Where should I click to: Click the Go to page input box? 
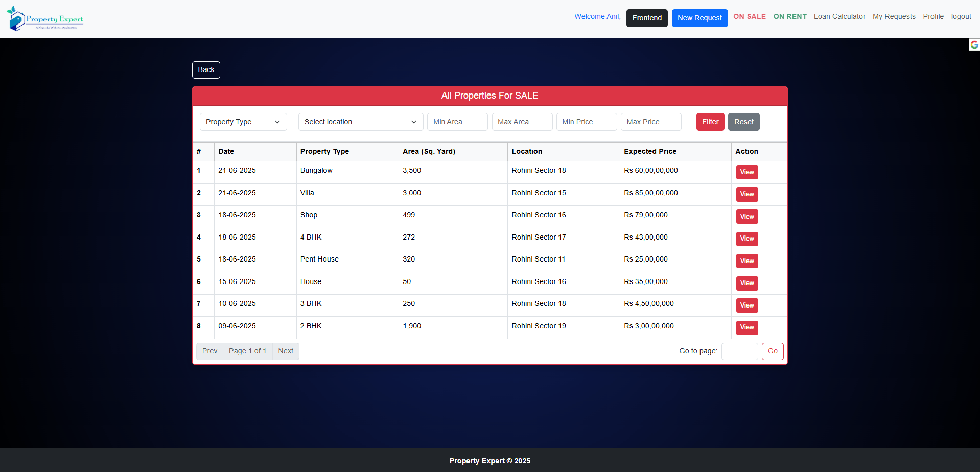click(739, 351)
